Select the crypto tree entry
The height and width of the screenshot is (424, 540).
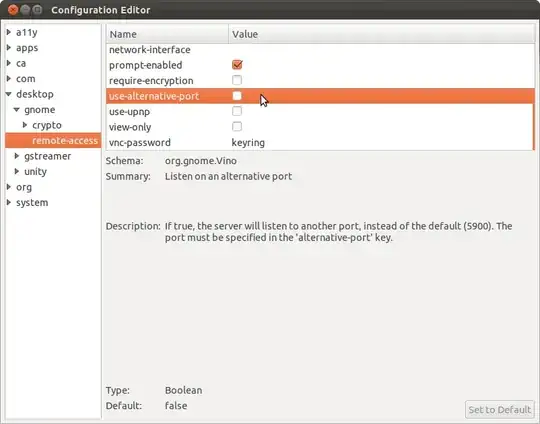pos(47,125)
